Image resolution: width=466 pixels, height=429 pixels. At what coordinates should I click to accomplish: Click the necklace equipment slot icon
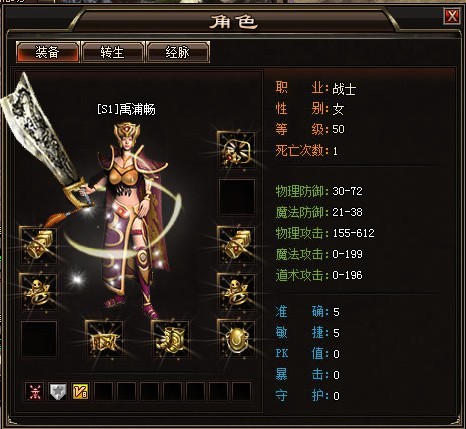point(236,150)
